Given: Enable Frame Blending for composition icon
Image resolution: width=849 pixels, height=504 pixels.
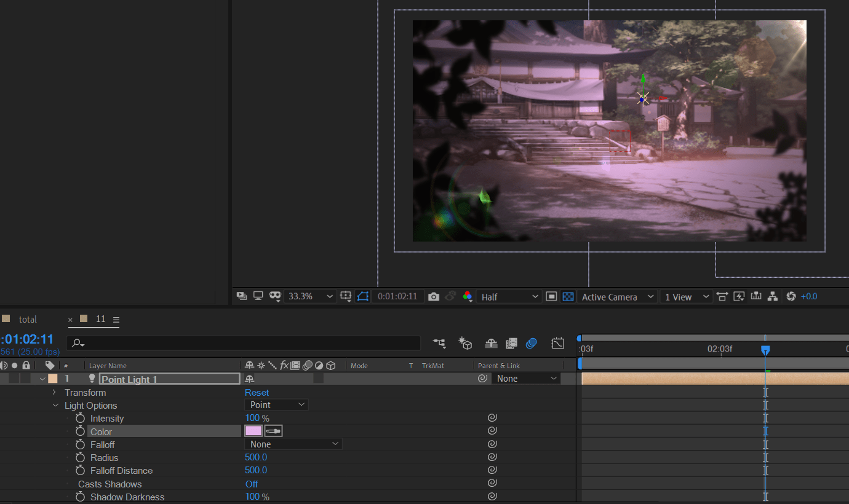Looking at the screenshot, I should point(511,344).
